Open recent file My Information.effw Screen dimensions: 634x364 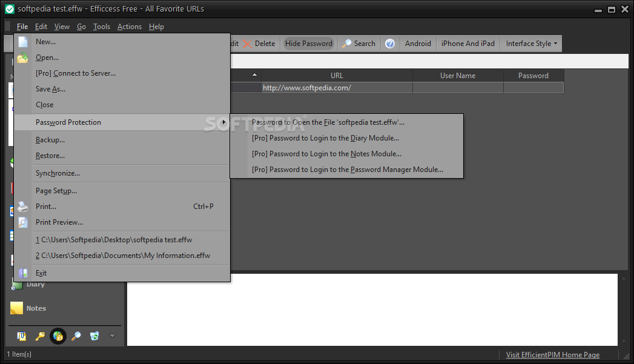(122, 256)
